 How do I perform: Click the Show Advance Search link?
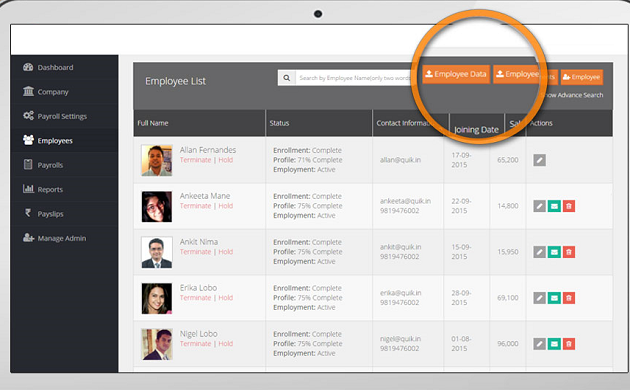point(572,95)
